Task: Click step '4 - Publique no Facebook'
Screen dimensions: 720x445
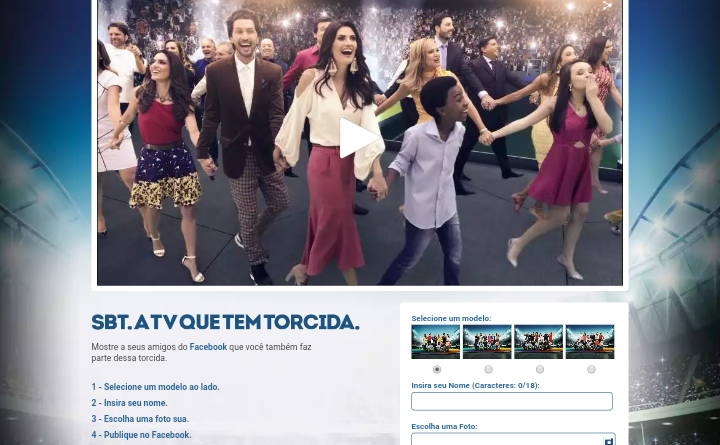Action: (x=141, y=435)
